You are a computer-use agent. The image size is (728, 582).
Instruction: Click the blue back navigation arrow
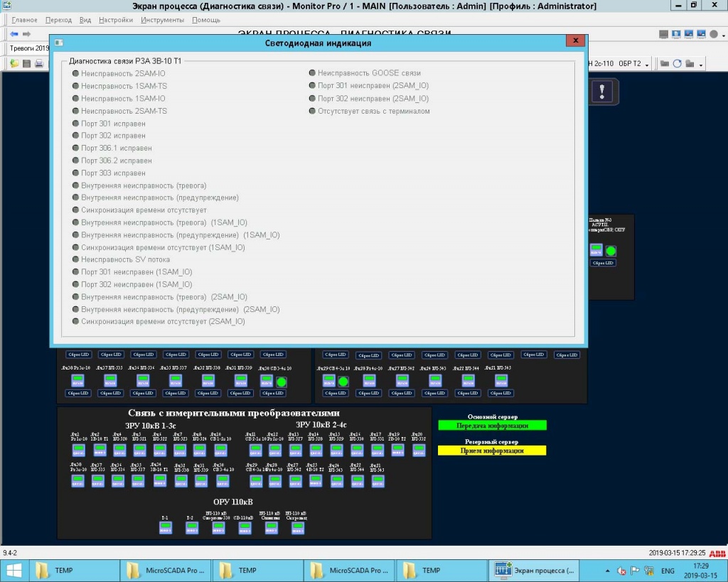pyautogui.click(x=14, y=33)
